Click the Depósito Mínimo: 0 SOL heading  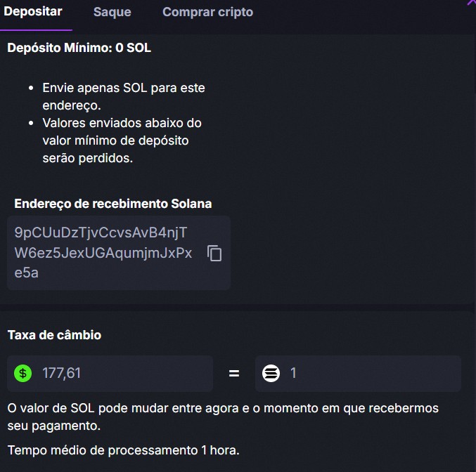[x=79, y=48]
